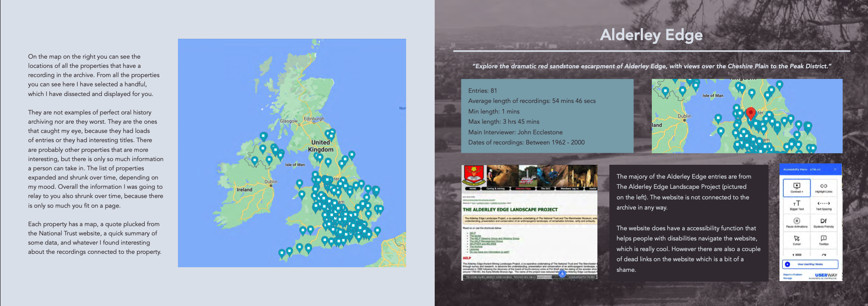
Task: Open the HOME tab on website
Action: 472,189
